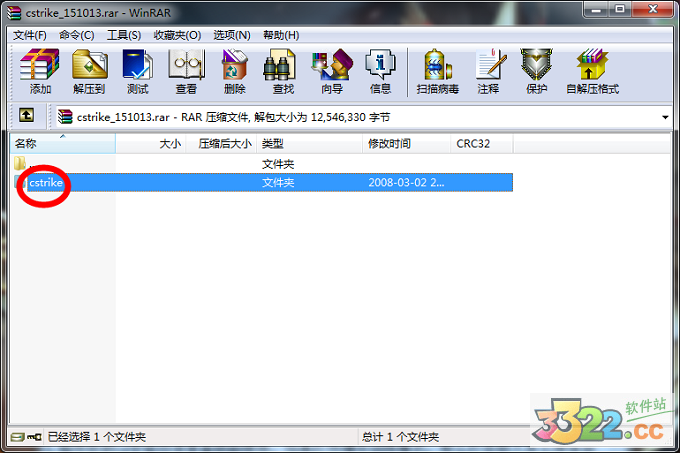Viewport: 680px width, 453px height.
Task: Click the Protect (保护) shield icon
Action: [x=536, y=71]
